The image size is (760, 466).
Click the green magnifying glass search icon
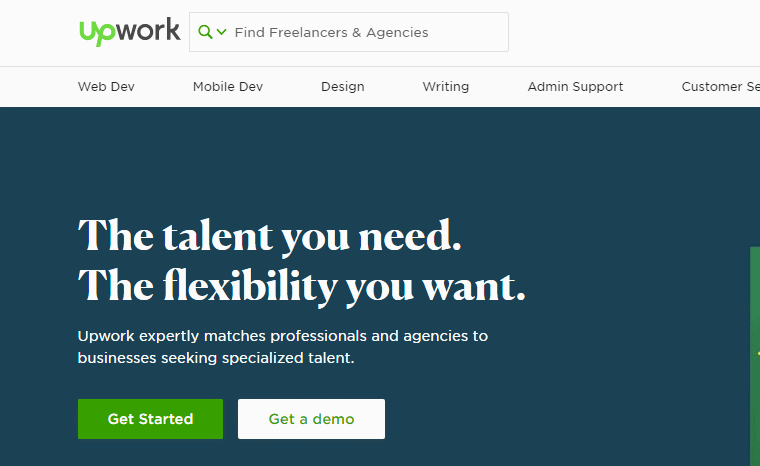205,32
